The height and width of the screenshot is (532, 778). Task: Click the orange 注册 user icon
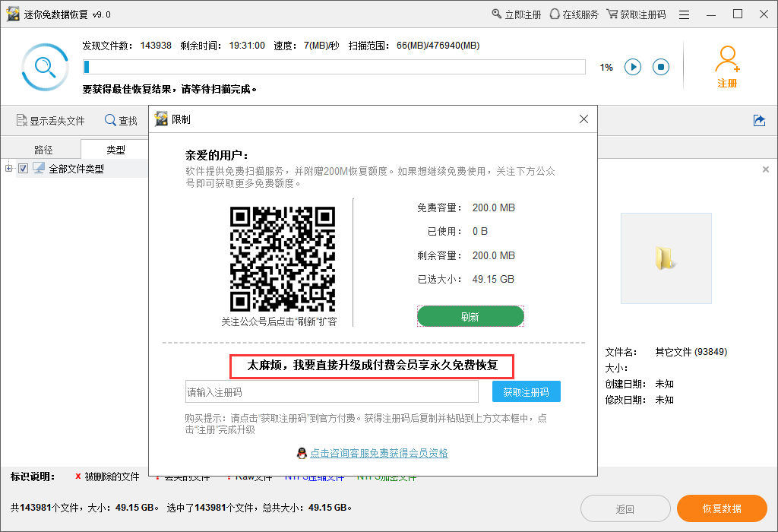click(x=727, y=67)
